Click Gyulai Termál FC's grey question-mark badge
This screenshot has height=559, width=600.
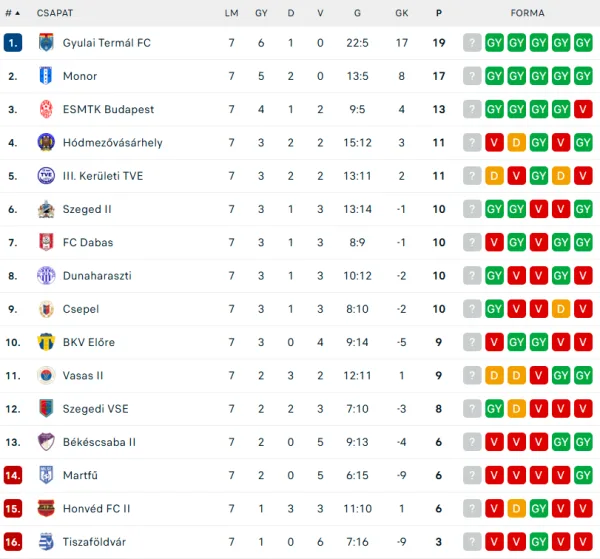point(472,42)
